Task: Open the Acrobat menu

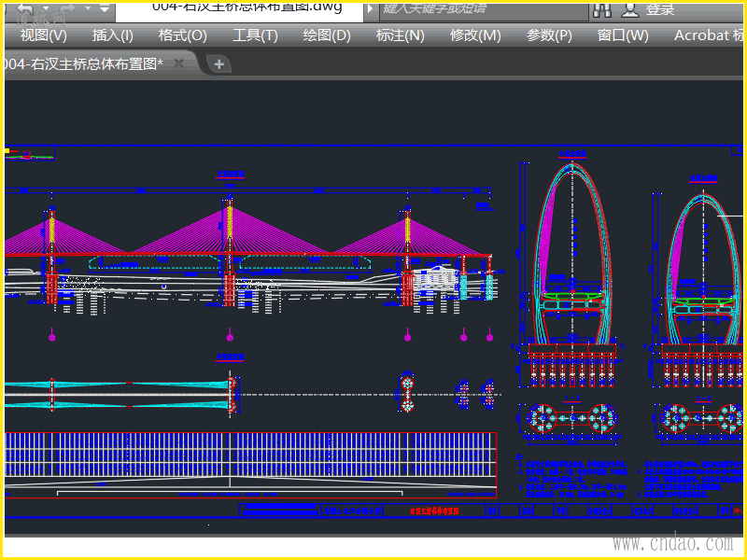Action: (709, 35)
